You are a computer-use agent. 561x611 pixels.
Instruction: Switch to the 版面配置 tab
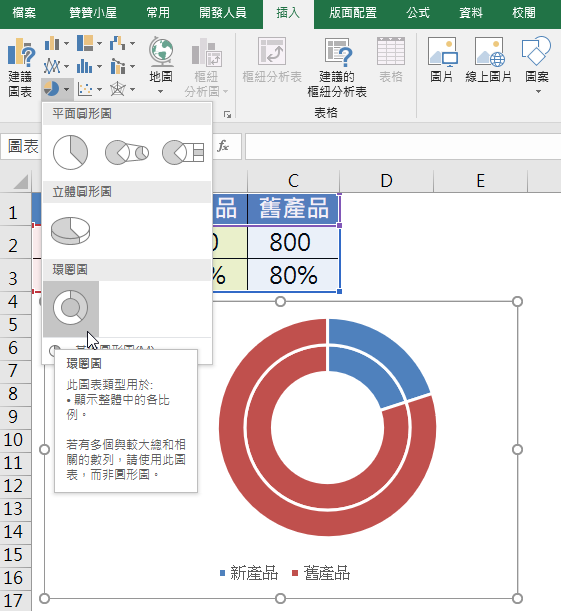tap(353, 13)
